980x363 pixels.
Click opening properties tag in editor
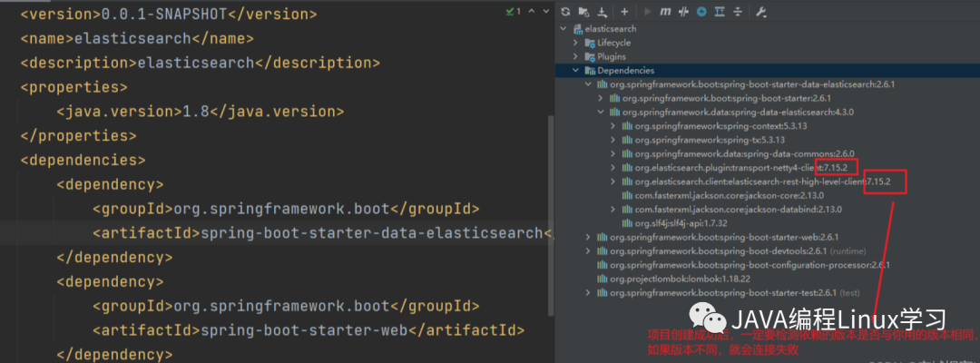74,87
